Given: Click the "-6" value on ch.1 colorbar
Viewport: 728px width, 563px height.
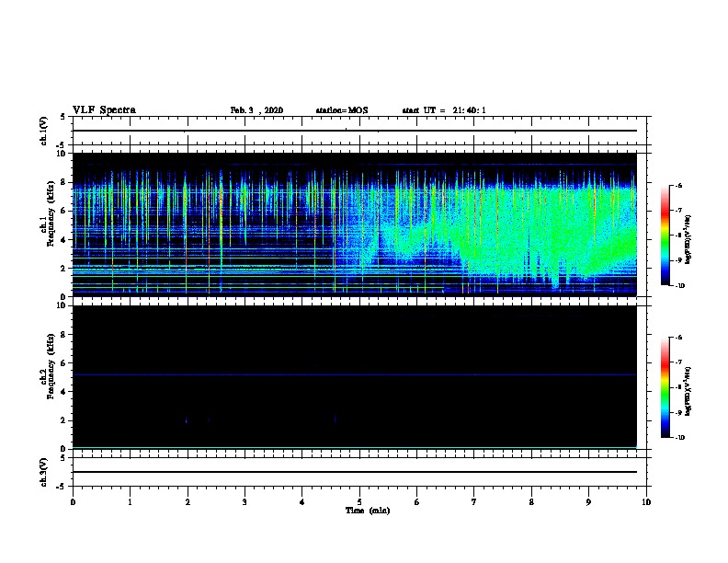Looking at the screenshot, I should (678, 185).
